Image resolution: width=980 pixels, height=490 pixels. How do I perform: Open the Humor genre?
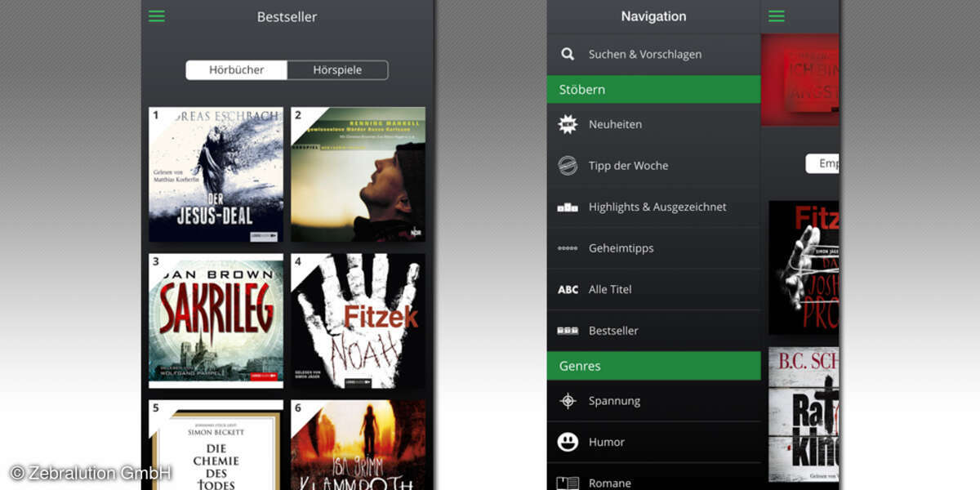pos(653,442)
